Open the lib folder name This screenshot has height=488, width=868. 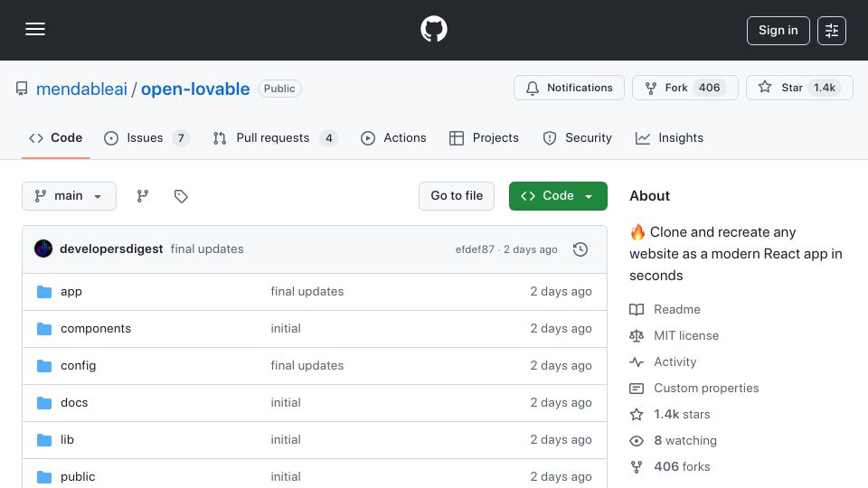click(x=67, y=440)
